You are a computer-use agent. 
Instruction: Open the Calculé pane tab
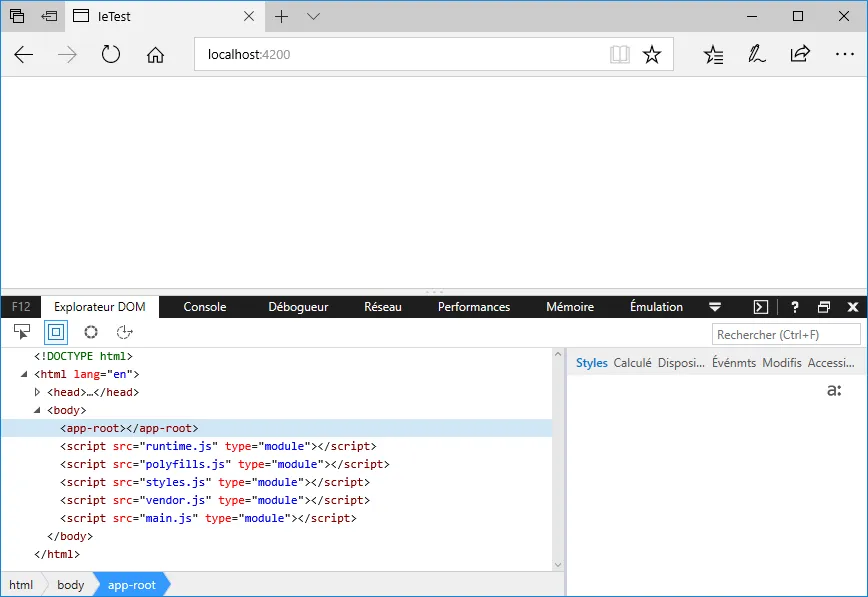(632, 363)
